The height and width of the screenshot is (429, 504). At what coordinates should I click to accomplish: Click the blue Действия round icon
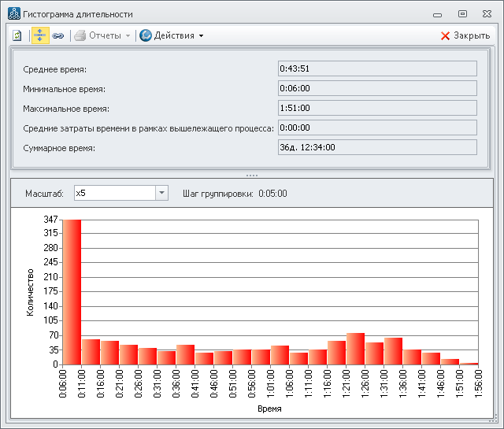(146, 35)
